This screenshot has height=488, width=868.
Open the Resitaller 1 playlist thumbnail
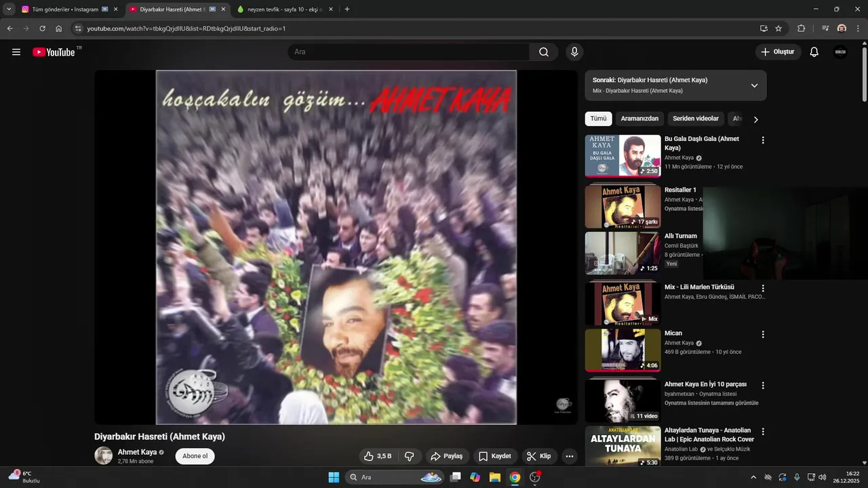click(x=623, y=207)
